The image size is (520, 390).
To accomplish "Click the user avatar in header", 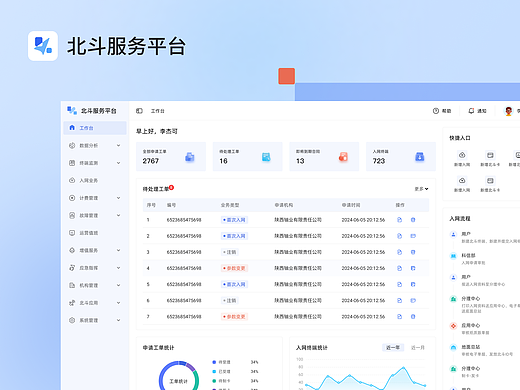I will click(508, 111).
